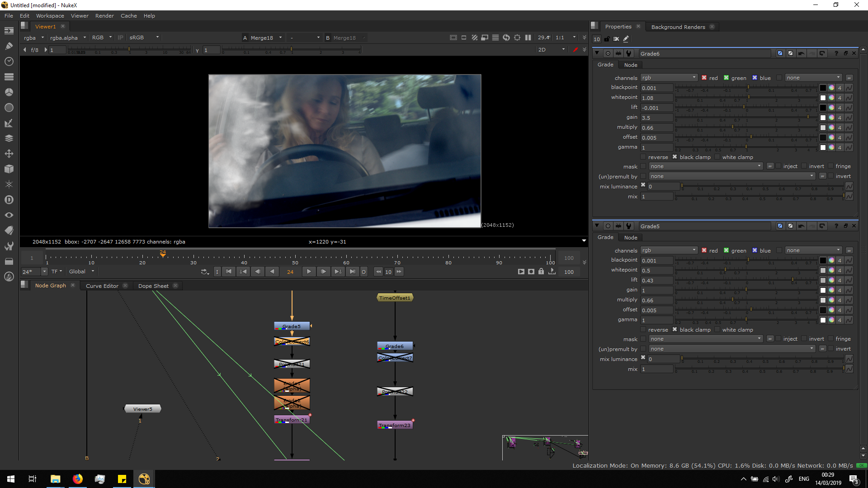Click the clear properties panels icon
868x488 pixels.
click(616, 39)
